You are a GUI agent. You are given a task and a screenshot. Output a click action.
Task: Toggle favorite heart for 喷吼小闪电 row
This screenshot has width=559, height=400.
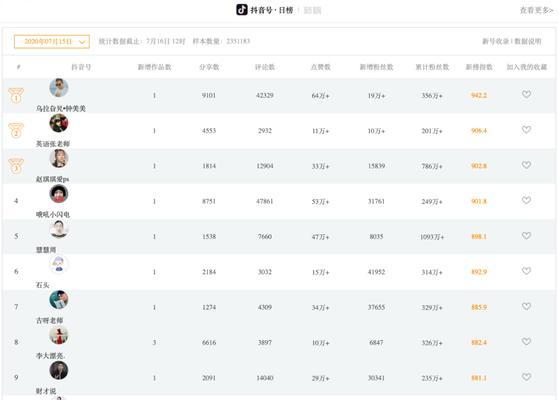tap(526, 200)
